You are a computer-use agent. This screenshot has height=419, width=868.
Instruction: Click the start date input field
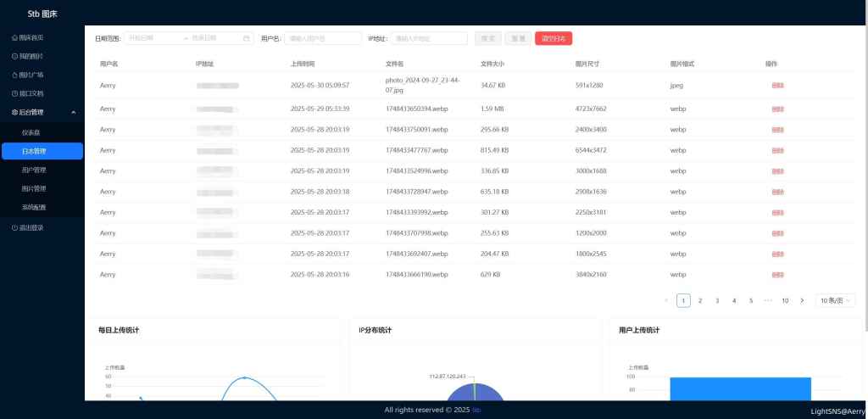pos(154,38)
